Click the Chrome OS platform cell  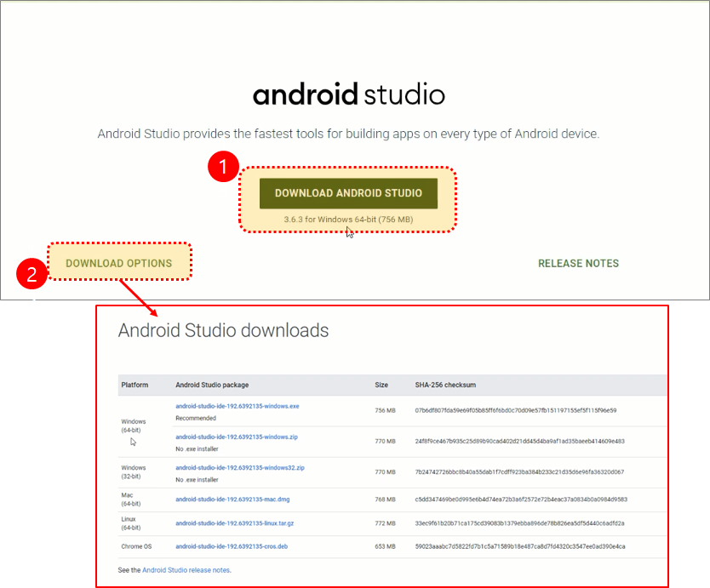136,546
